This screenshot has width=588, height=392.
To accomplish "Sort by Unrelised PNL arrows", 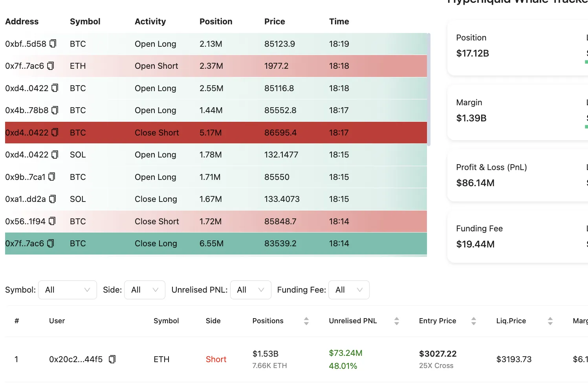I will tap(397, 321).
